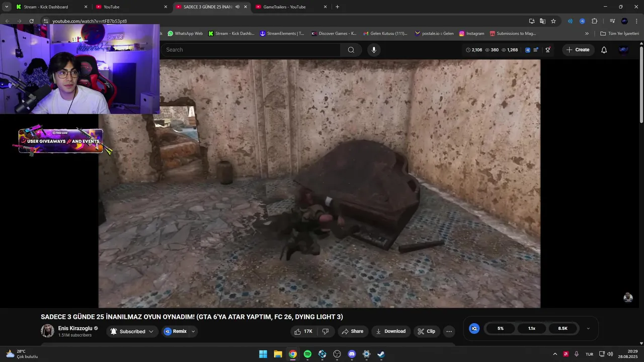
Task: Toggle tab audio mute on SADECE 3 GÜNDE tab
Action: (237, 7)
